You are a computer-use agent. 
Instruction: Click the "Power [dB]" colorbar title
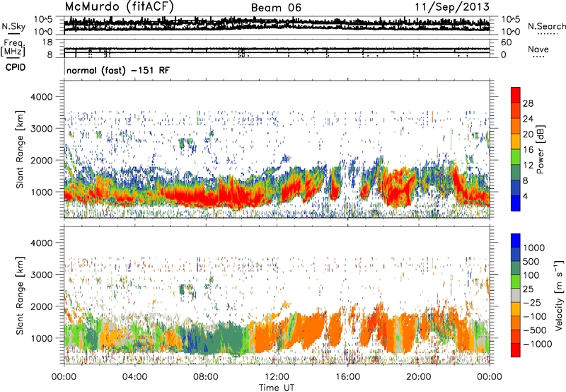pos(540,149)
